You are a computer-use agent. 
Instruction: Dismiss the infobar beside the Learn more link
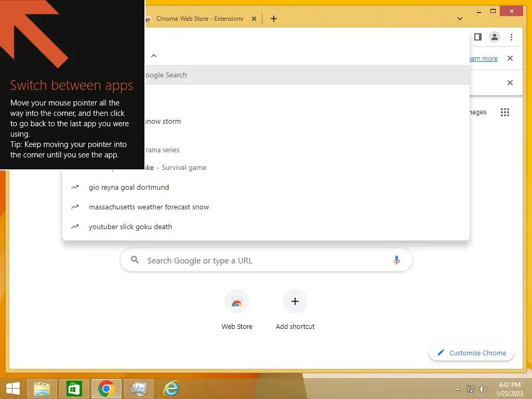[510, 58]
